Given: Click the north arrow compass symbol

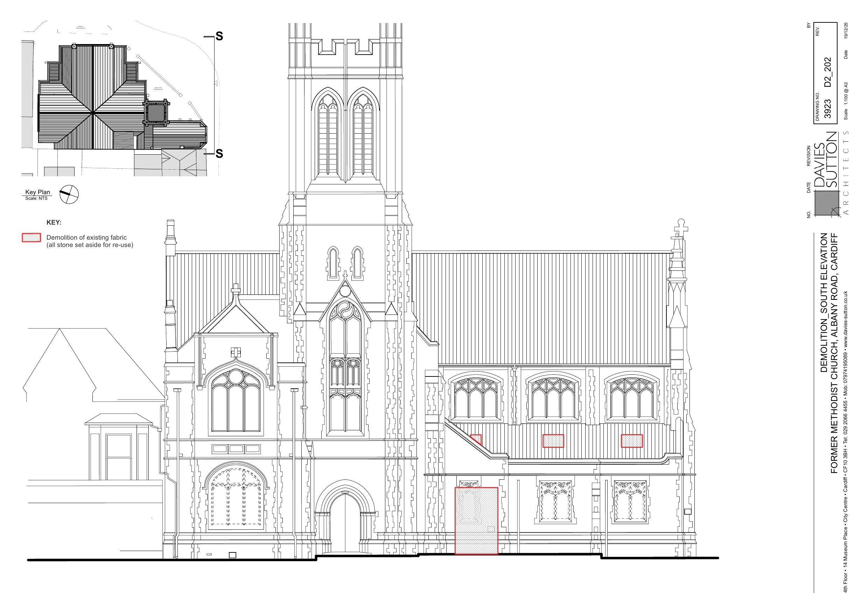Looking at the screenshot, I should (x=69, y=195).
